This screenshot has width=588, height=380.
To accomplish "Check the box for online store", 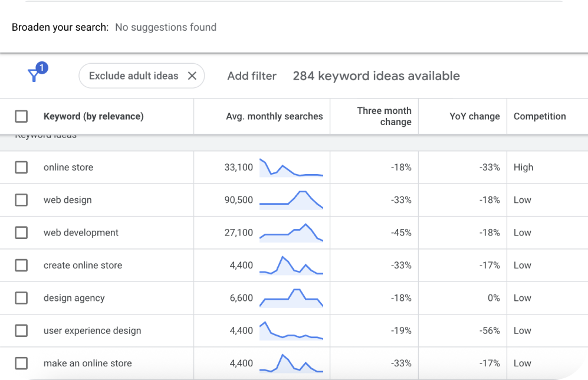I will point(21,168).
